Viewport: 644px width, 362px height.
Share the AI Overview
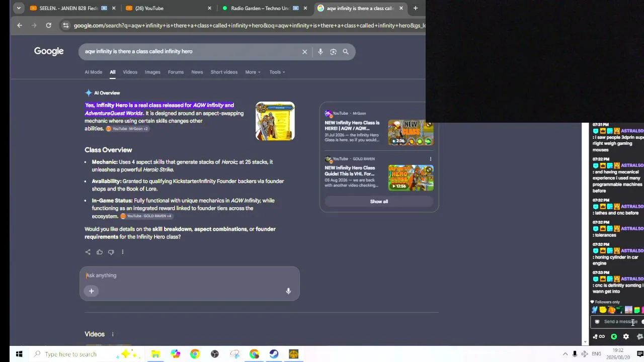coord(88,252)
